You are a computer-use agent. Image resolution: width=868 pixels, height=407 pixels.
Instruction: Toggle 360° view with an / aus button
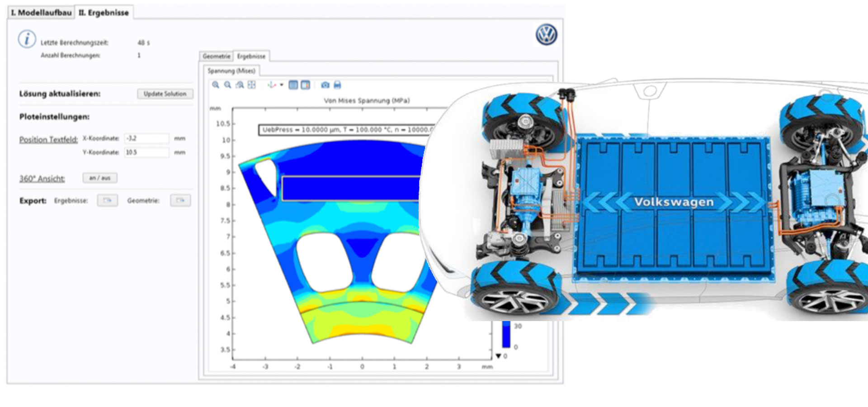point(100,178)
